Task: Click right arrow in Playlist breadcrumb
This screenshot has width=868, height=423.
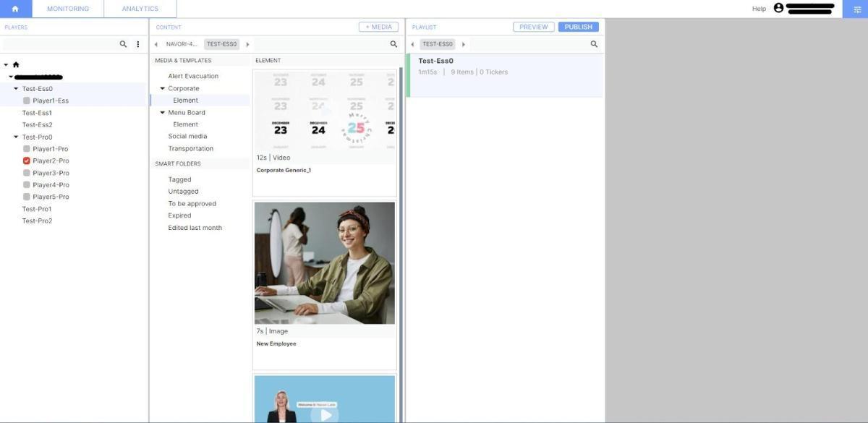Action: pyautogui.click(x=464, y=44)
